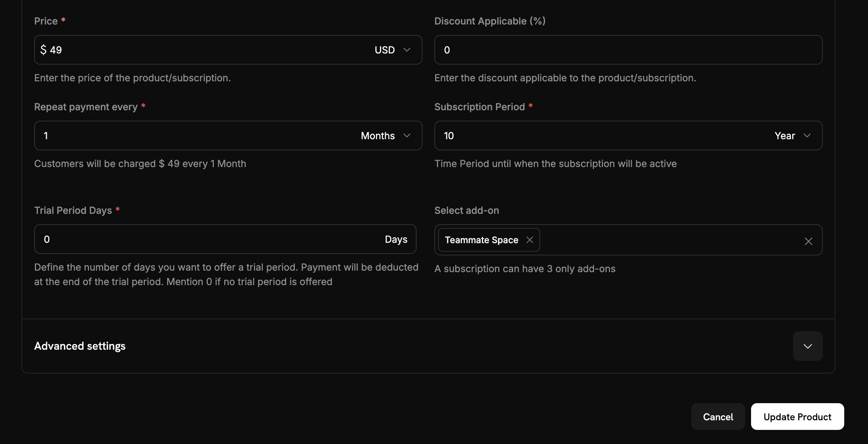Expand the Advanced settings section
Image resolution: width=868 pixels, height=444 pixels.
(807, 346)
